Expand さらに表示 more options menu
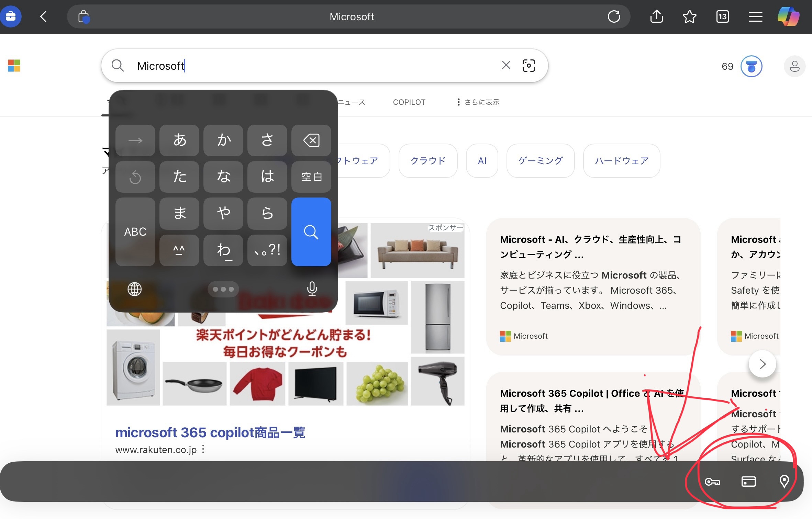Screen dimensions: 812x519 point(478,102)
